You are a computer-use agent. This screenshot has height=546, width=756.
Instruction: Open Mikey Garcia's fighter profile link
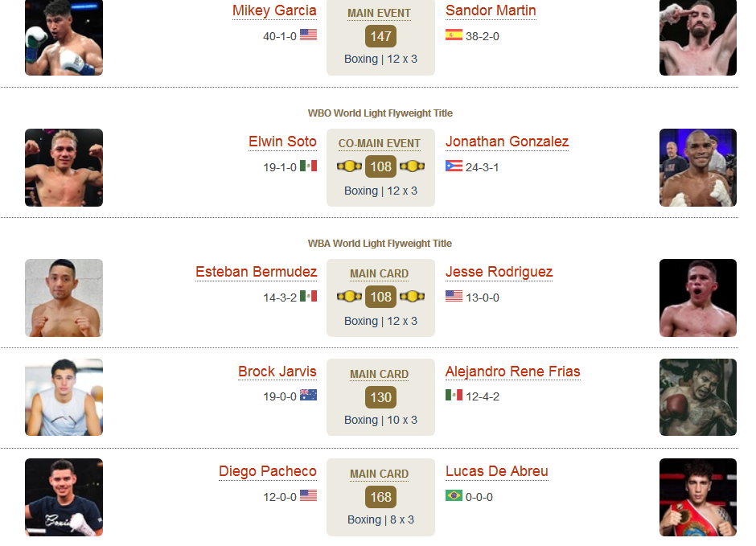click(274, 10)
